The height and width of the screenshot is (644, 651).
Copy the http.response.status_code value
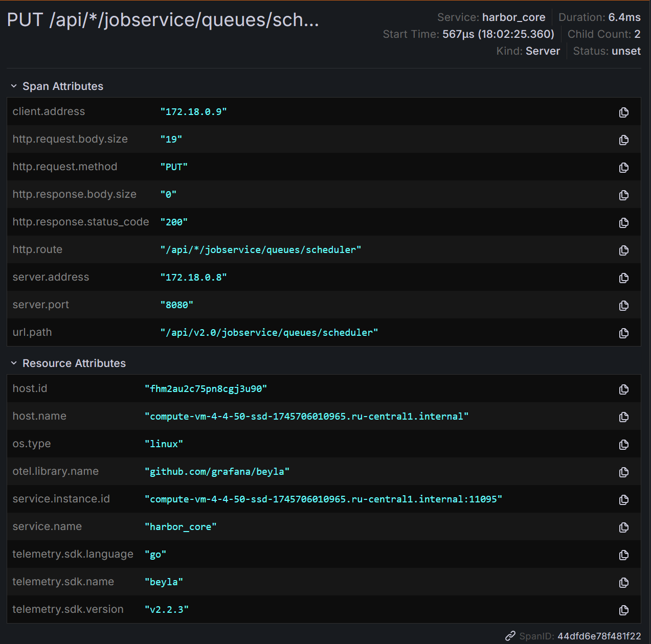coord(623,223)
